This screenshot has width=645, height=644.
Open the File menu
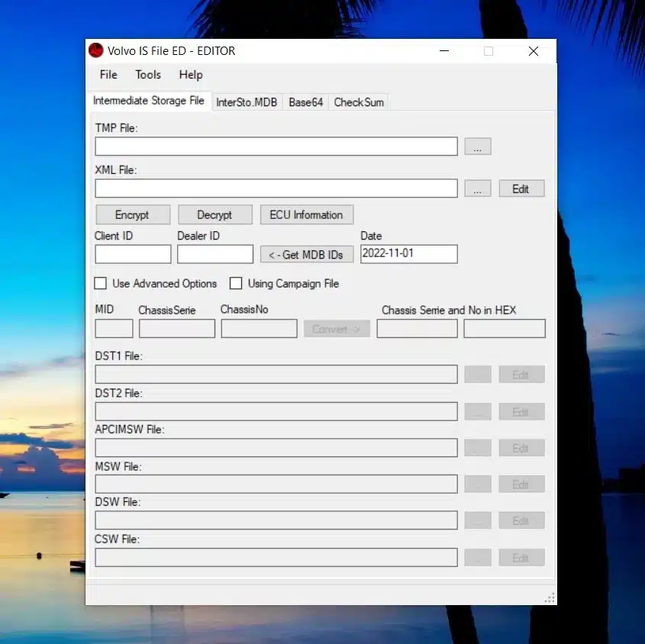(x=108, y=75)
